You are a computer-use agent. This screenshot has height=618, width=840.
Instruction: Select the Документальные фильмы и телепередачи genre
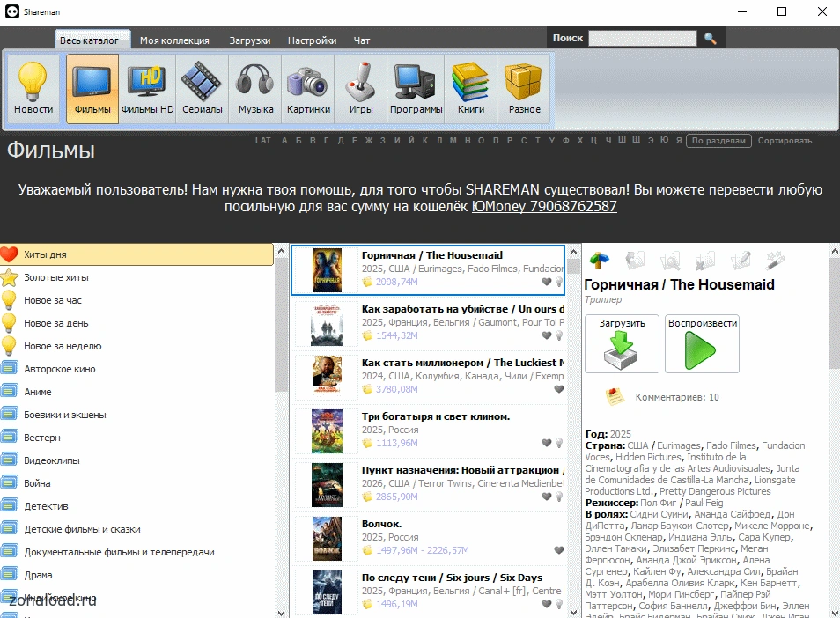(x=137, y=552)
